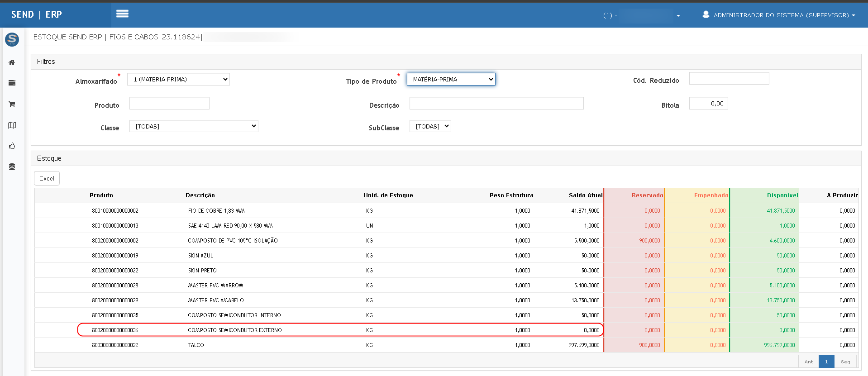Click the shopping cart sidebar icon
This screenshot has height=376, width=868.
pos(12,104)
